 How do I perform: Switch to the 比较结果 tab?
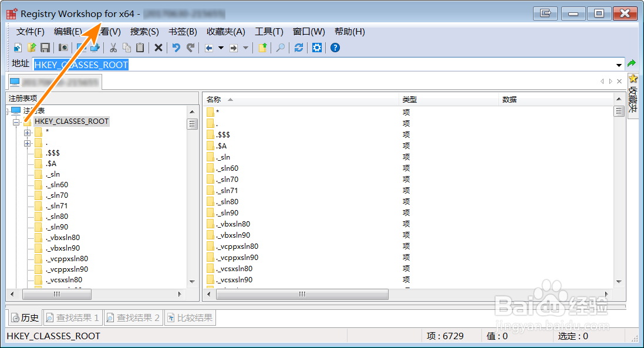[190, 317]
